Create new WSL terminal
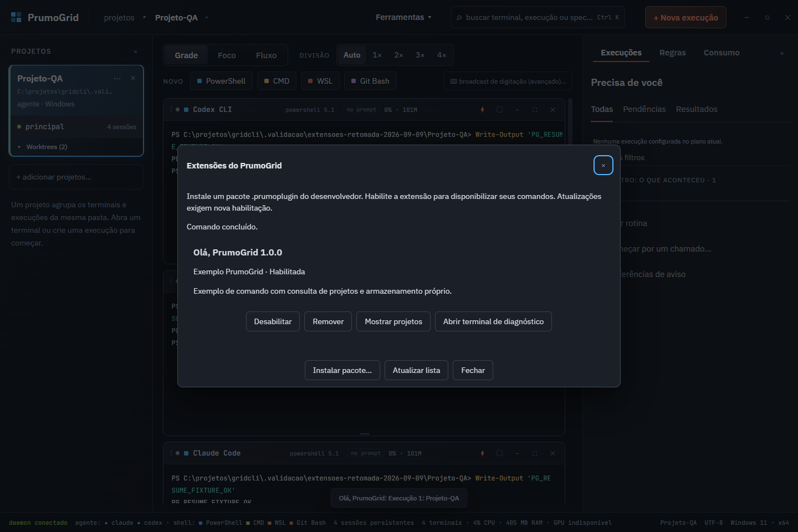The image size is (798, 532). point(320,81)
